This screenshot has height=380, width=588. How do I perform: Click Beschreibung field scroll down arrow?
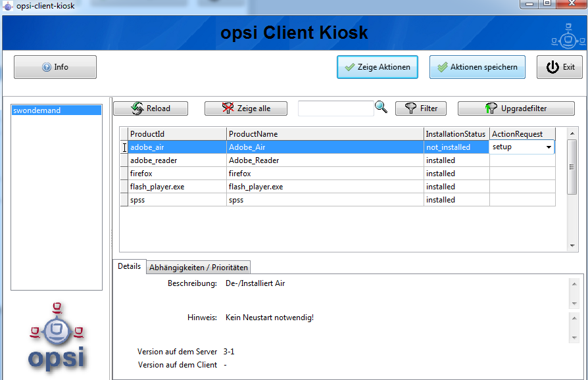coord(574,304)
